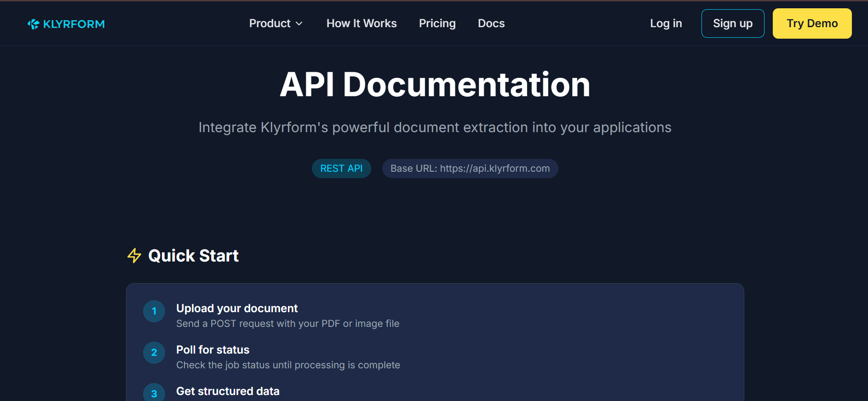Go to the Pricing page
Viewport: 868px width, 401px height.
[437, 23]
